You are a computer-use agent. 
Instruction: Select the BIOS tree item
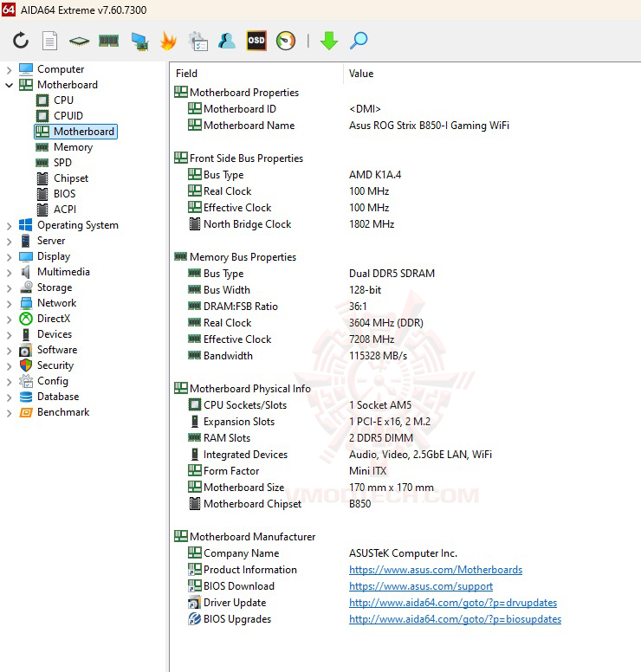[x=64, y=194]
